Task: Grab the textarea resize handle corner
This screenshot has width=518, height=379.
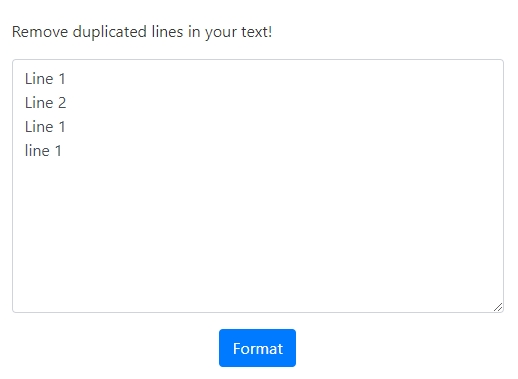Action: click(498, 307)
